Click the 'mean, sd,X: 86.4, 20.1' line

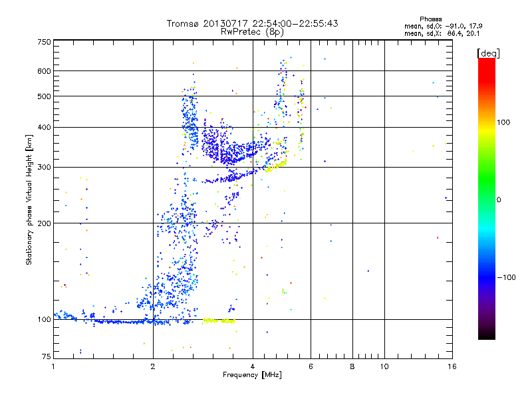[442, 33]
